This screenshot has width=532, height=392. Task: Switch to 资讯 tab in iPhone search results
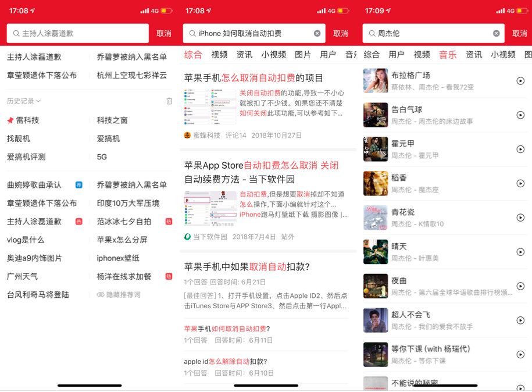point(244,54)
